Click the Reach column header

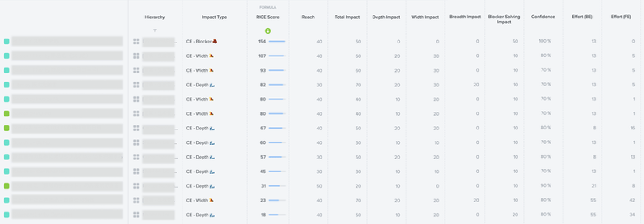coord(308,17)
